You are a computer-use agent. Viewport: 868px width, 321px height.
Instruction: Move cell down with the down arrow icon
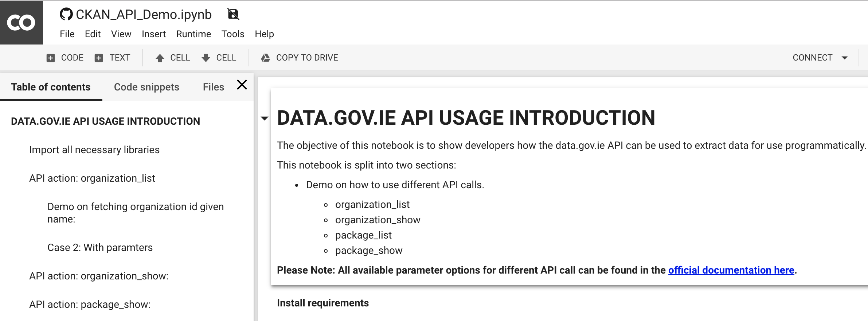(206, 58)
